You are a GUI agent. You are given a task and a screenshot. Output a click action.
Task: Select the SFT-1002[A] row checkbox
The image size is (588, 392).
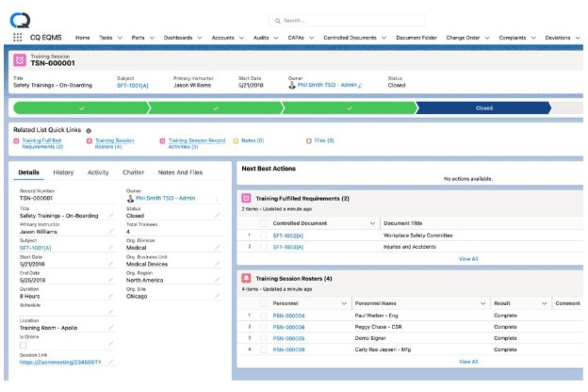[x=263, y=236]
